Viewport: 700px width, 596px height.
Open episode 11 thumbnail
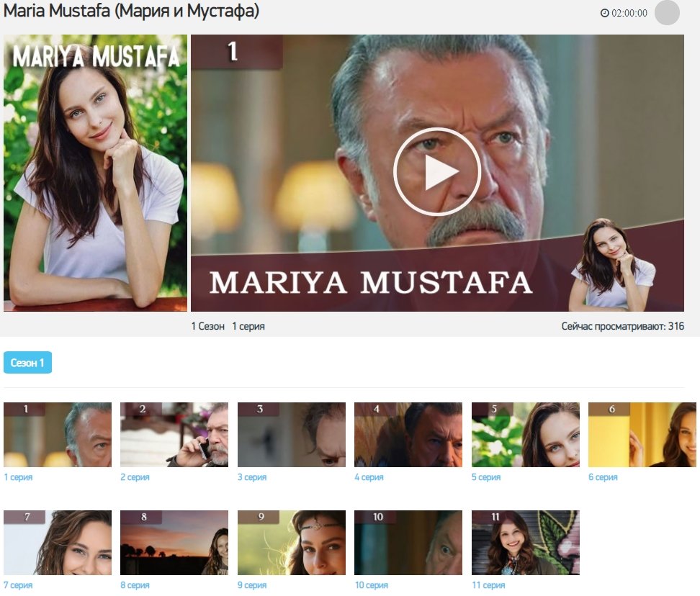point(526,543)
